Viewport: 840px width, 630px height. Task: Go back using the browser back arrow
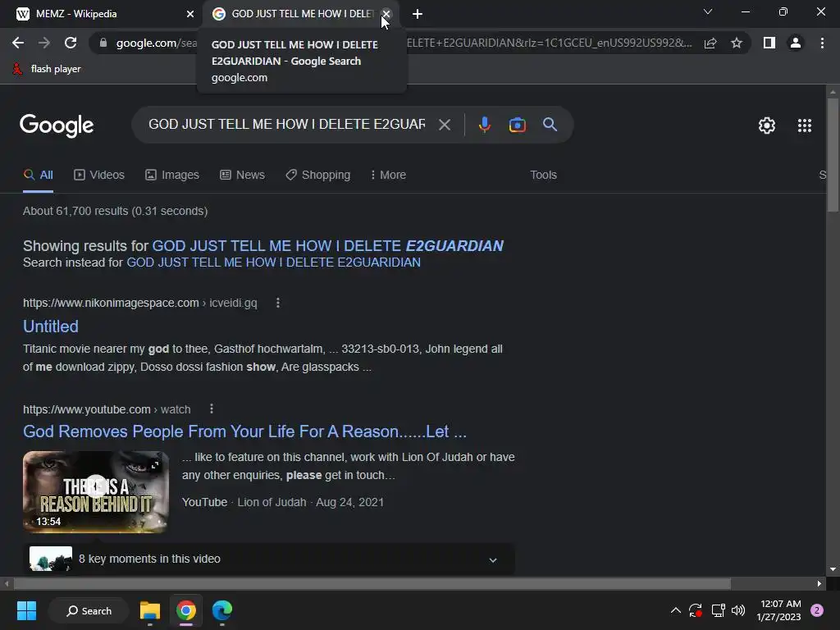point(18,43)
